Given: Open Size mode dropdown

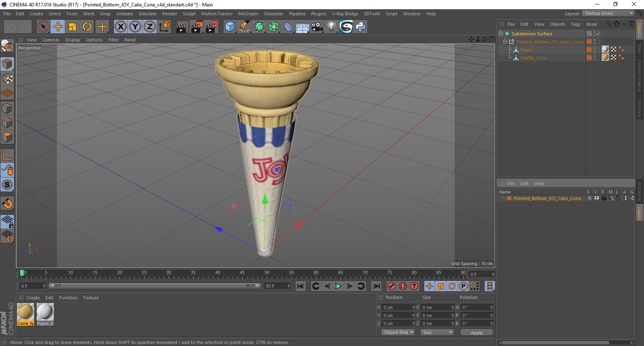Looking at the screenshot, I should coord(437,332).
